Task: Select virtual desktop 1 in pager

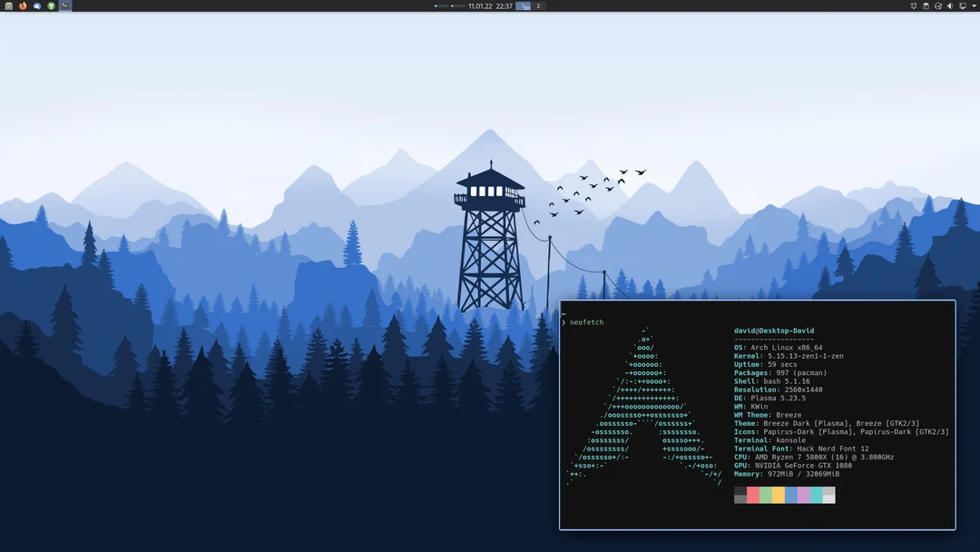Action: pos(523,5)
